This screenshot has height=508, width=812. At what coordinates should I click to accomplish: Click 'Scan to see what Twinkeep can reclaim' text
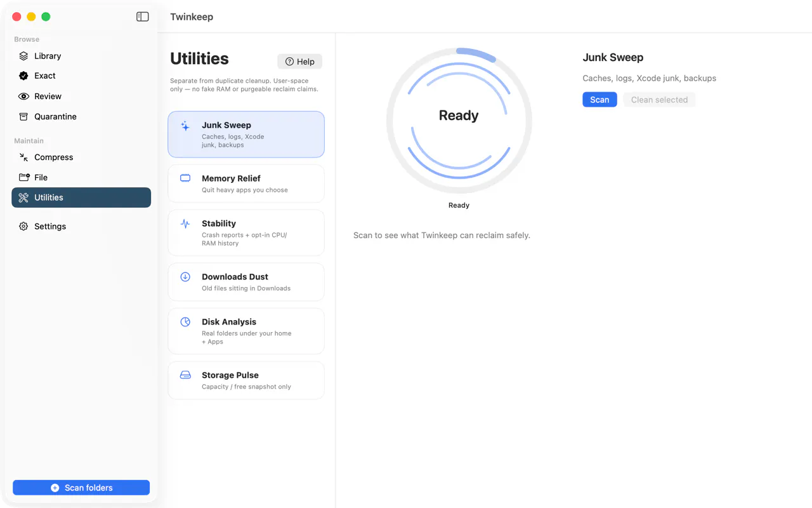(442, 235)
